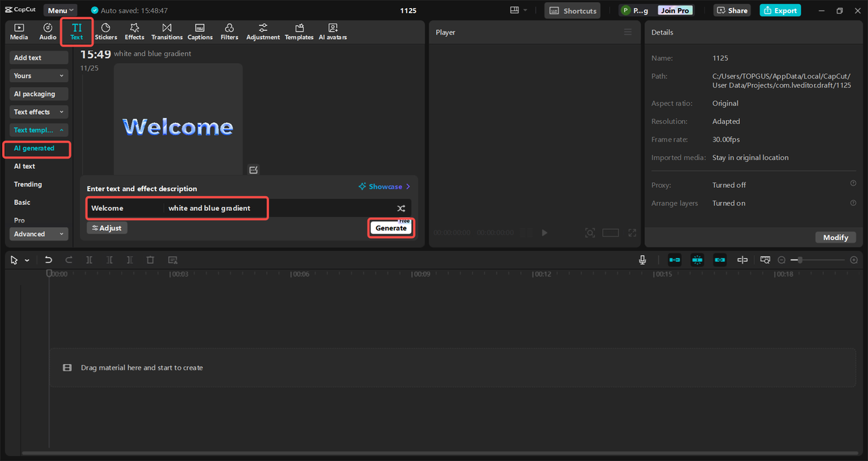Open the Effects panel
The image size is (868, 461).
(134, 31)
